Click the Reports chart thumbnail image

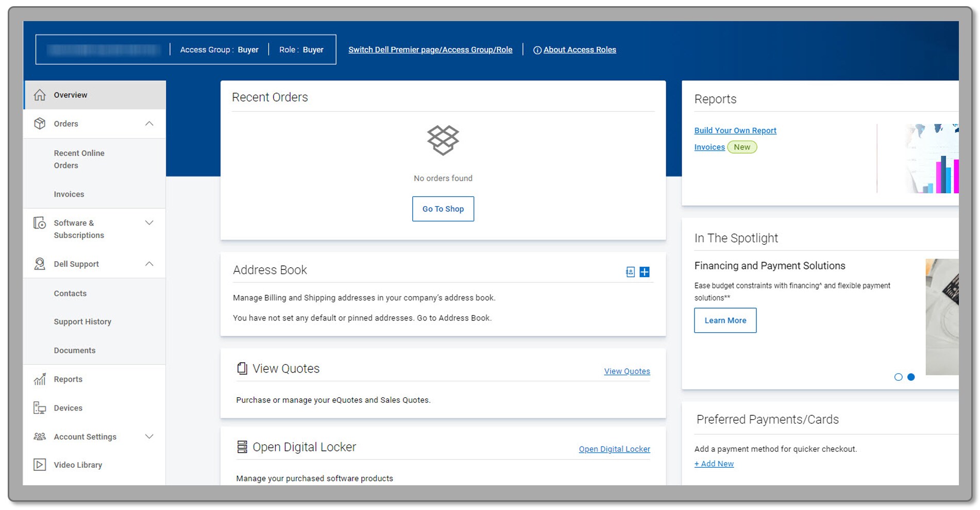click(932, 159)
